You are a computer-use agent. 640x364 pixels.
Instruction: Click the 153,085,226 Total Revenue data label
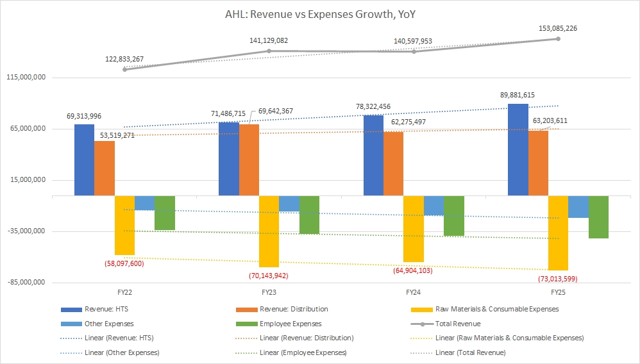(557, 28)
